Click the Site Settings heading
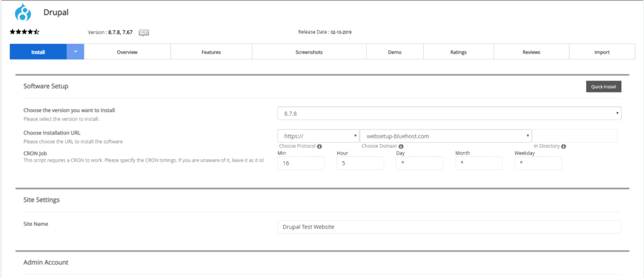This screenshot has height=278, width=644. click(x=42, y=200)
